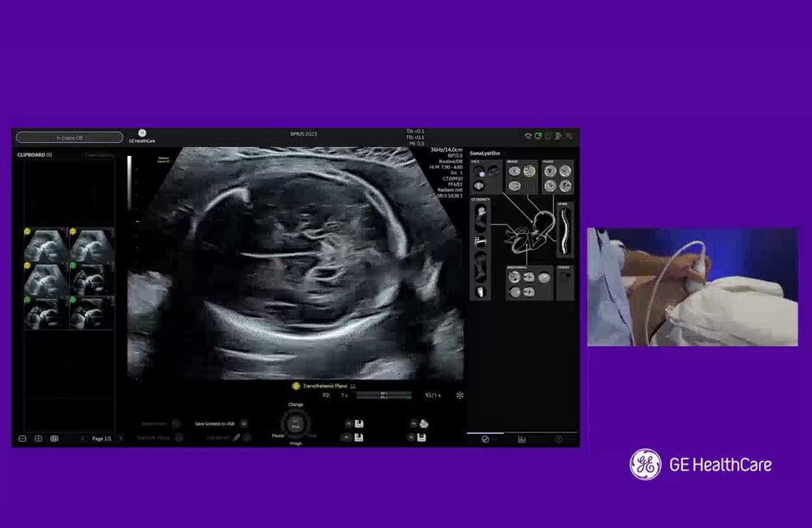Open the bottom-left clipboard thumbnail

46,313
